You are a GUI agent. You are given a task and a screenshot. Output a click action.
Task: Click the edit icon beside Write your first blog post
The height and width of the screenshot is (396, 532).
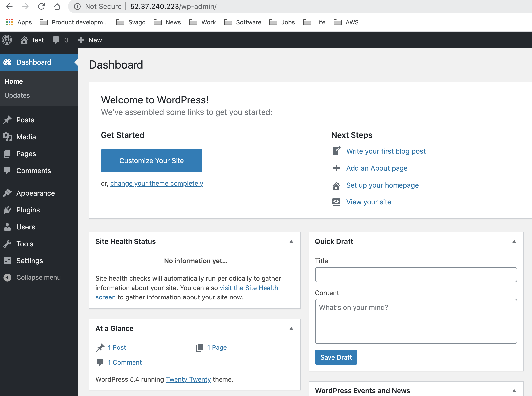click(336, 151)
